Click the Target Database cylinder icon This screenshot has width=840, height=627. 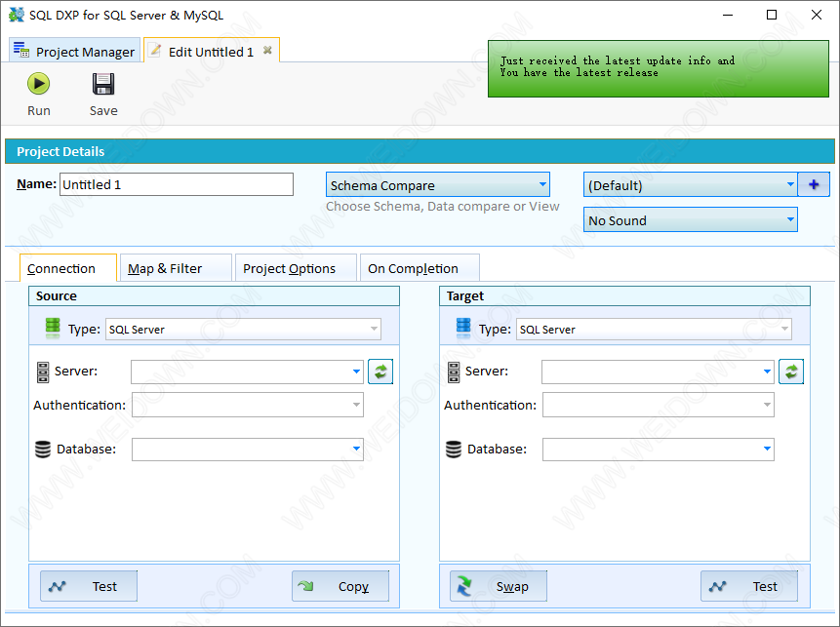pyautogui.click(x=454, y=450)
